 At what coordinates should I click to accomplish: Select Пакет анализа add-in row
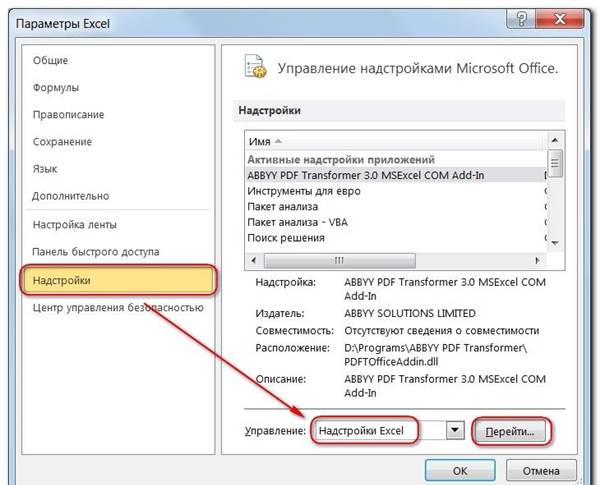click(x=396, y=207)
